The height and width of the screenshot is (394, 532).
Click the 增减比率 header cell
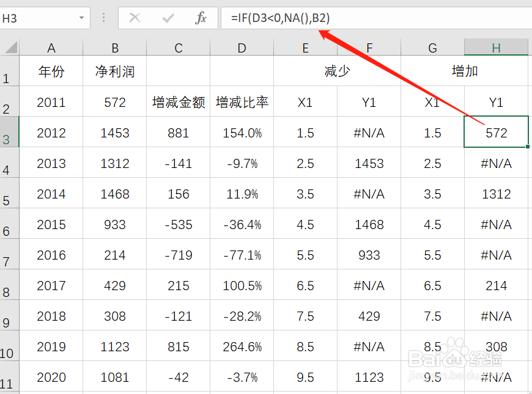(x=242, y=101)
